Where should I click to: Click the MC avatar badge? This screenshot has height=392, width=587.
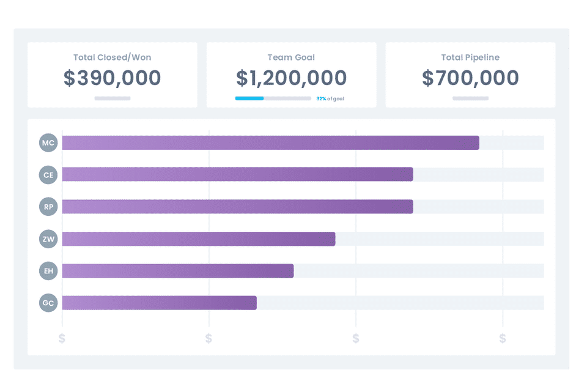(x=48, y=143)
